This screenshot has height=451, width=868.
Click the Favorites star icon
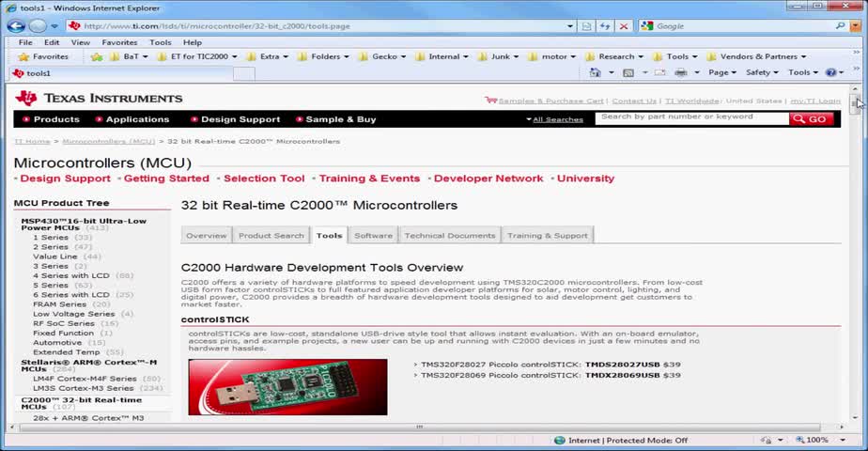click(x=23, y=56)
